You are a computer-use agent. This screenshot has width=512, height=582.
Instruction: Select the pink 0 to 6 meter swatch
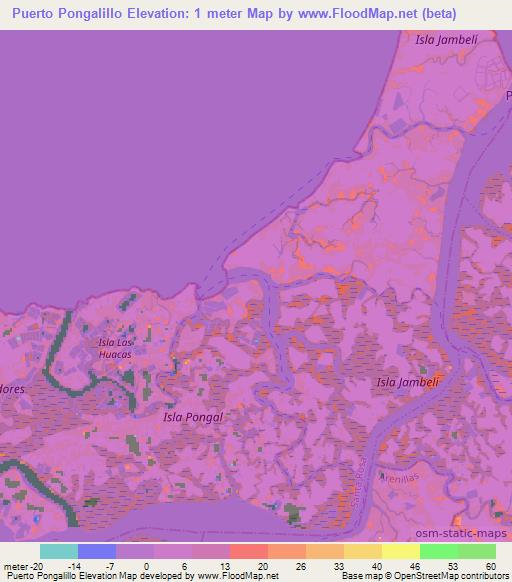[x=173, y=551]
